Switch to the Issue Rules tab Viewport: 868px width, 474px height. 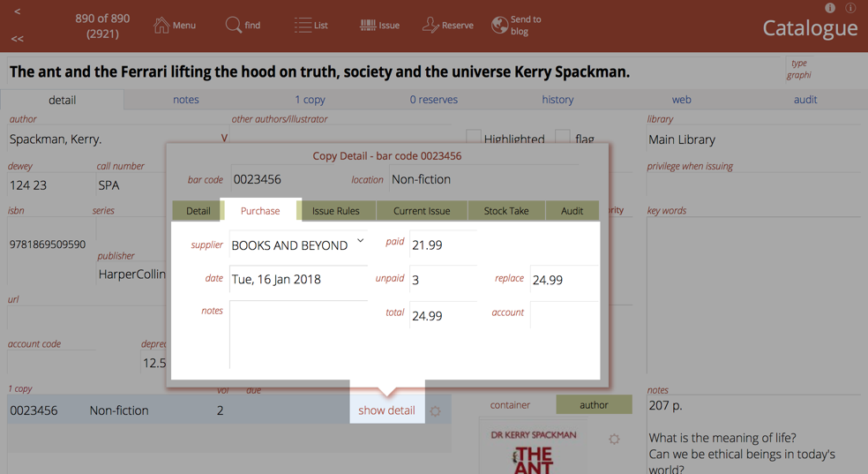[x=335, y=211]
